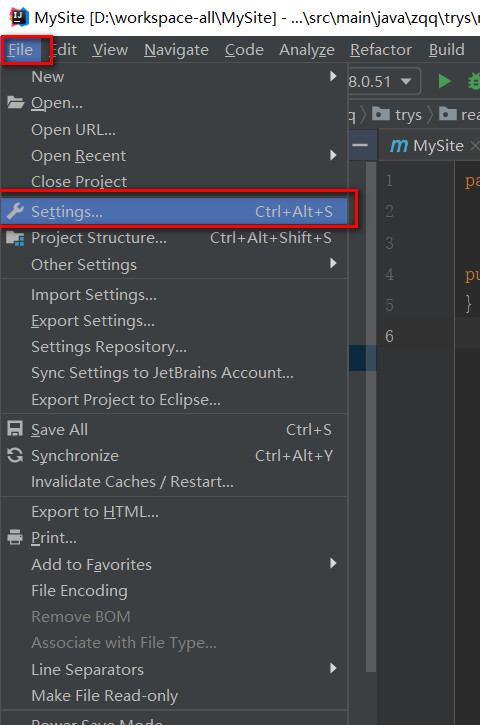Open the Build menu

446,49
